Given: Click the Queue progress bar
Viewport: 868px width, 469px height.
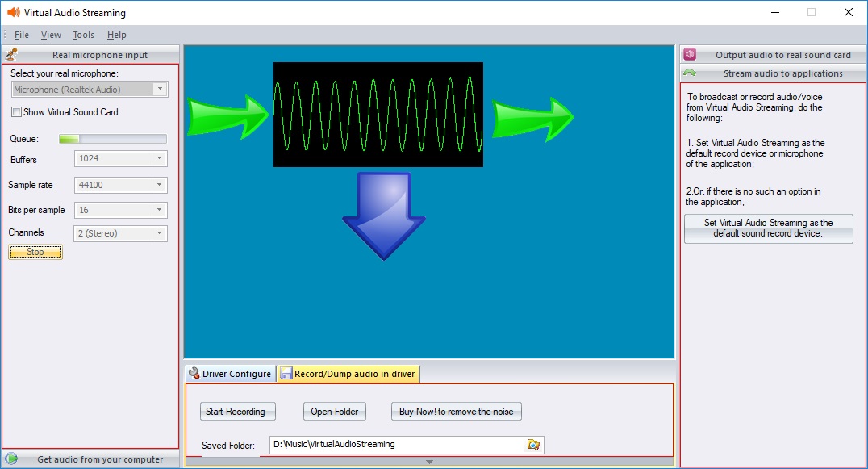Looking at the screenshot, I should coord(113,138).
